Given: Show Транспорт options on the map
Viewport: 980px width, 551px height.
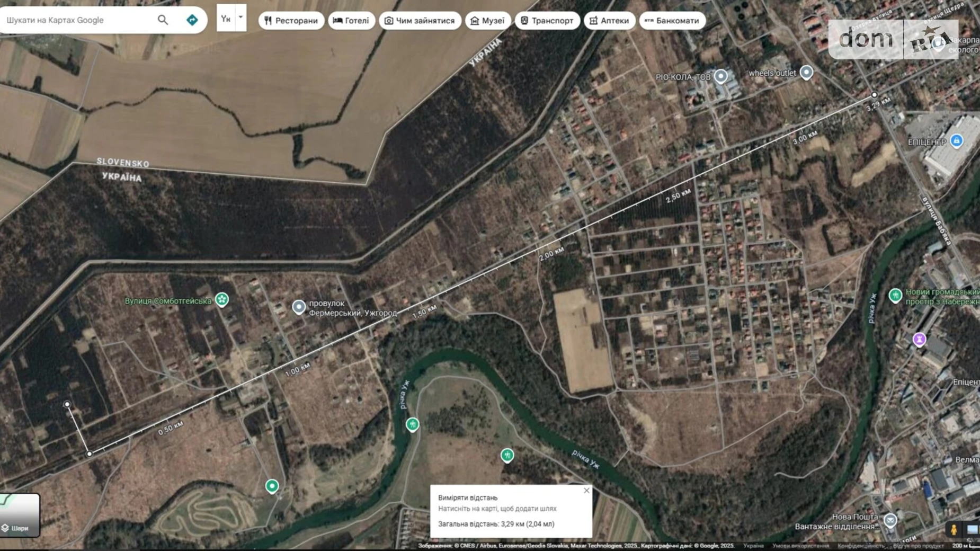Looking at the screenshot, I should point(547,21).
